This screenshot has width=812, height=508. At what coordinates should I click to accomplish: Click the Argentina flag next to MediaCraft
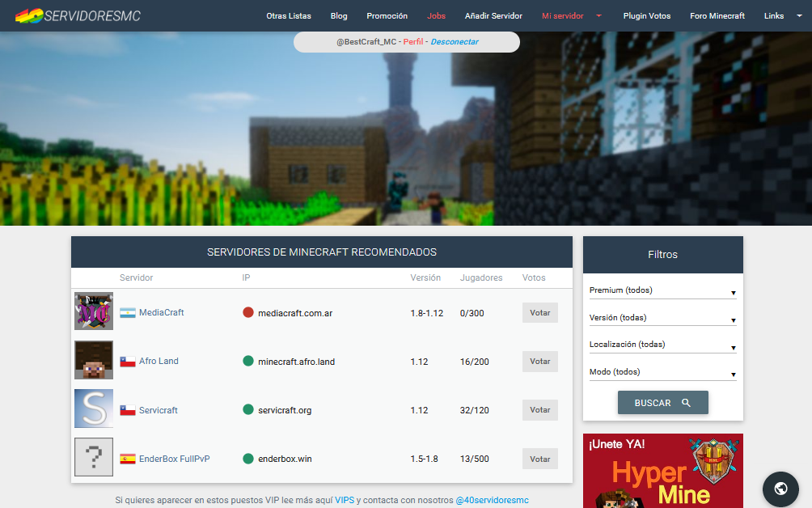point(128,313)
